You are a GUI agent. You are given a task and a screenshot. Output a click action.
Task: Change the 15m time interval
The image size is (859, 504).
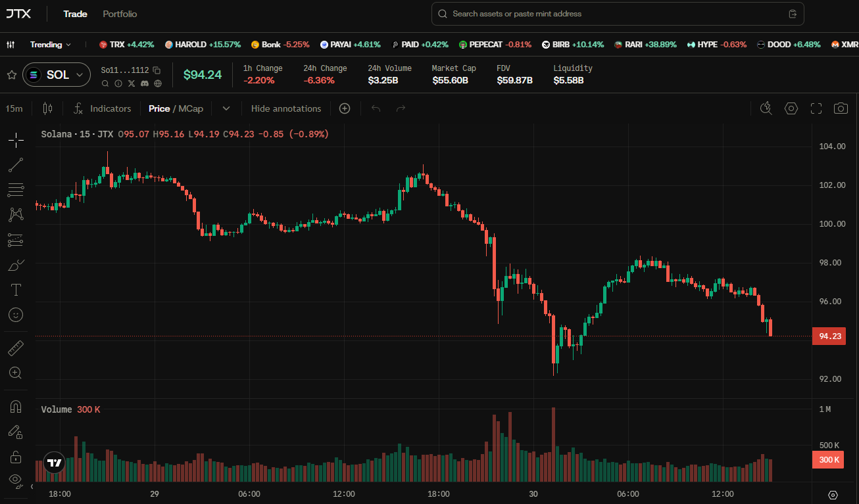click(14, 108)
